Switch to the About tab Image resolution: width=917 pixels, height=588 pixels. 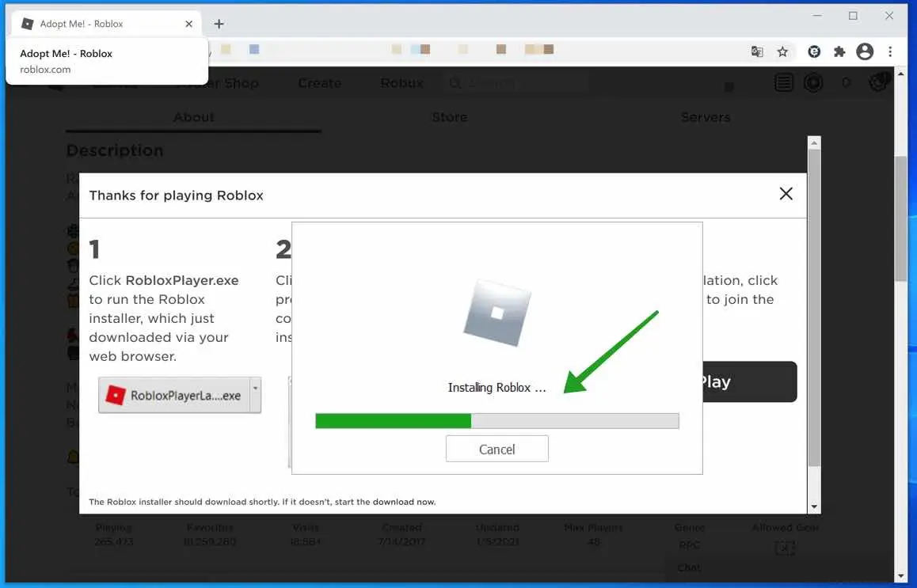pos(193,117)
